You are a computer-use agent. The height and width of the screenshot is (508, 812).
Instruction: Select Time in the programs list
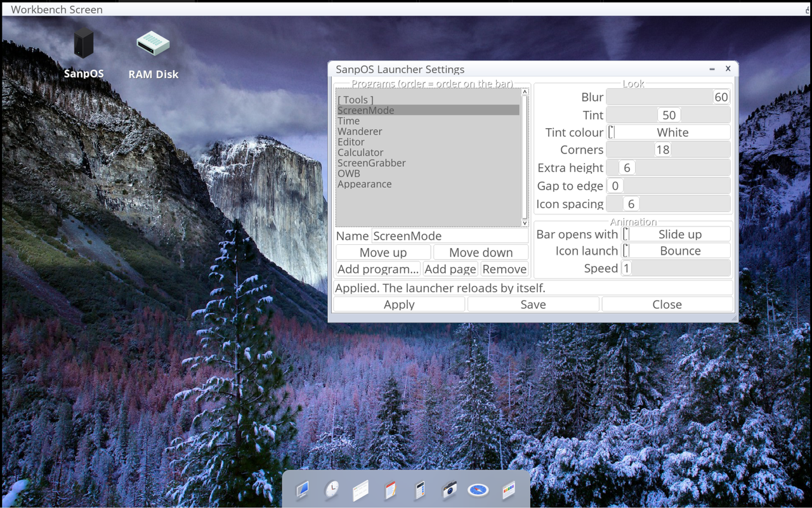[x=428, y=120]
